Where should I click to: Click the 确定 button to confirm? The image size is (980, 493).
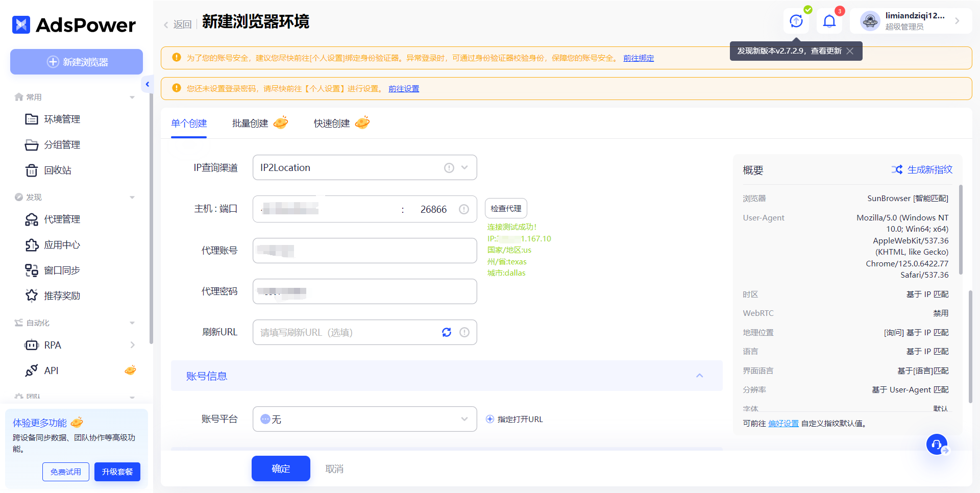(x=280, y=468)
